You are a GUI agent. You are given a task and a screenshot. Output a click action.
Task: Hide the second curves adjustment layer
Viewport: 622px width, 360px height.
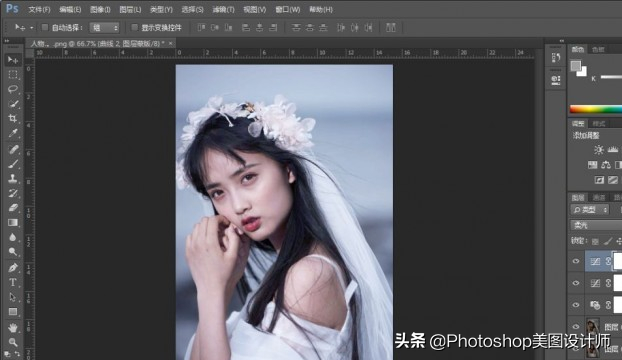tap(576, 283)
